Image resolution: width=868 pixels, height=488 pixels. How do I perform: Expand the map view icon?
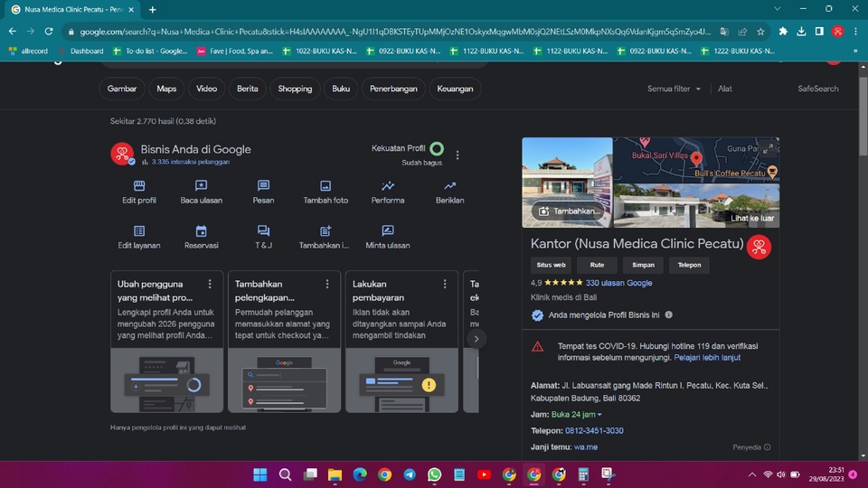pos(768,149)
